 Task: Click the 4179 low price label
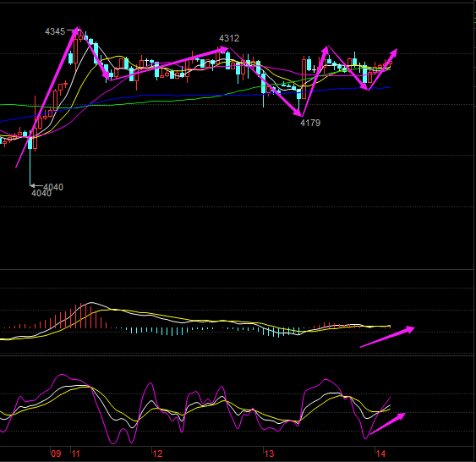coord(310,123)
